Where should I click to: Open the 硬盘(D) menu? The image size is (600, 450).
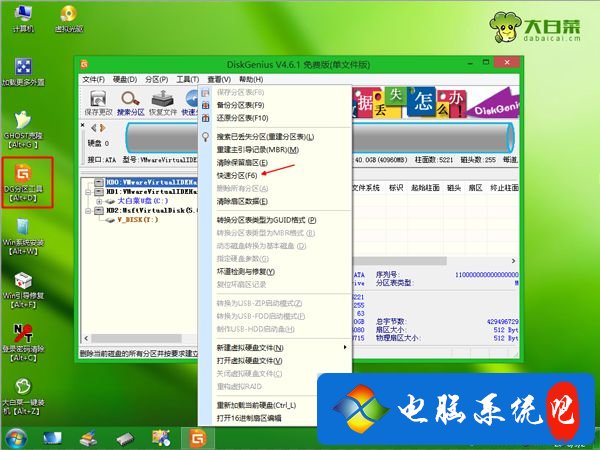tap(125, 80)
